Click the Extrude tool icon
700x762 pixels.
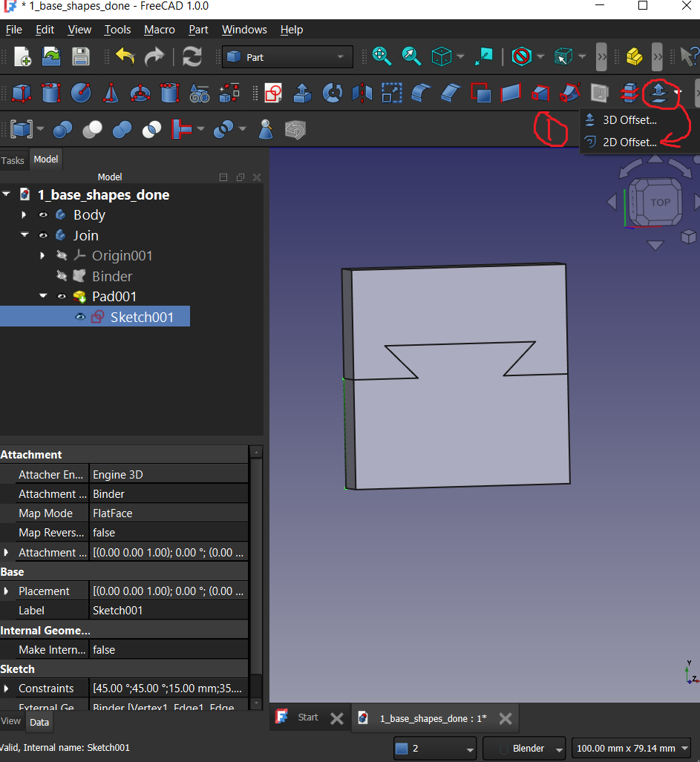click(302, 93)
